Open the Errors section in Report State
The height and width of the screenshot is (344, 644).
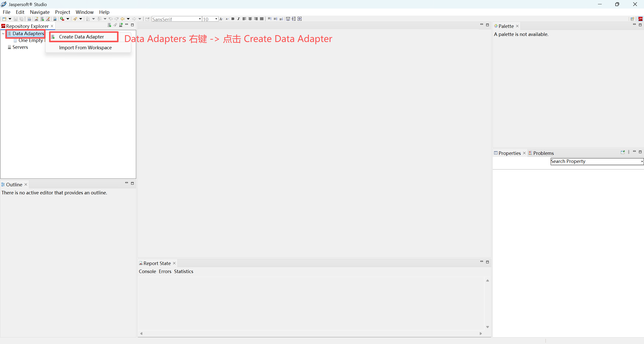coord(165,272)
